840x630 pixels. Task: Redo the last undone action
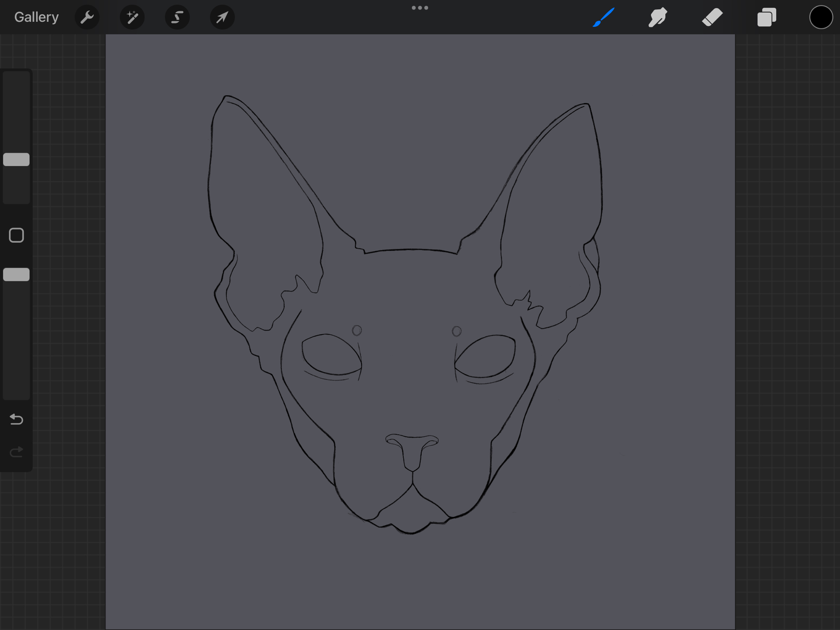16,452
